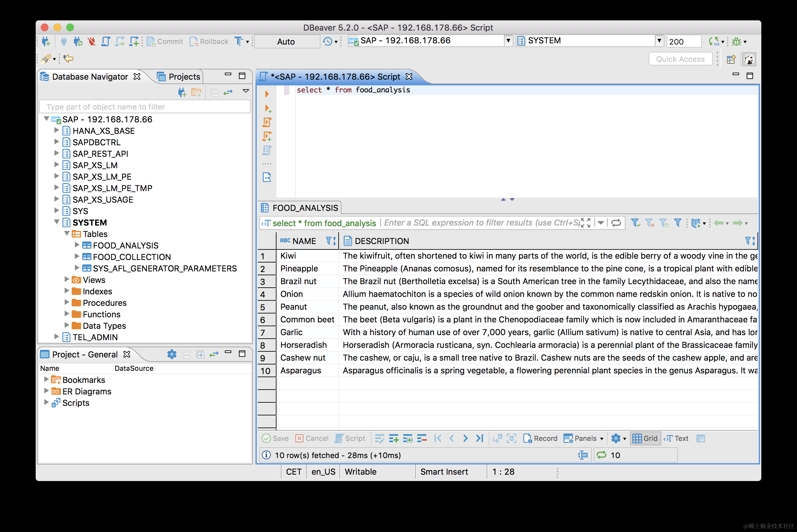Image resolution: width=797 pixels, height=532 pixels.
Task: Click the Add row icon in results toolbar
Action: (x=394, y=438)
